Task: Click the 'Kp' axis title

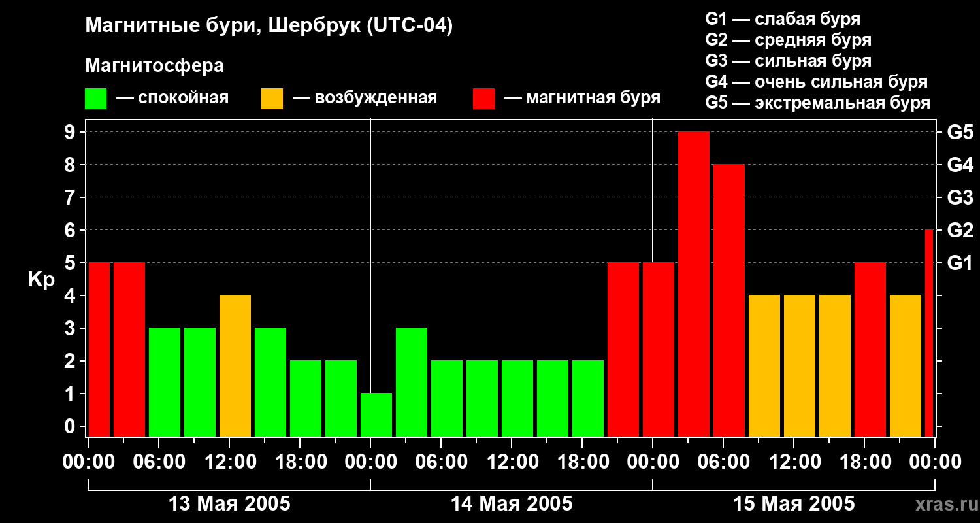Action: [41, 280]
